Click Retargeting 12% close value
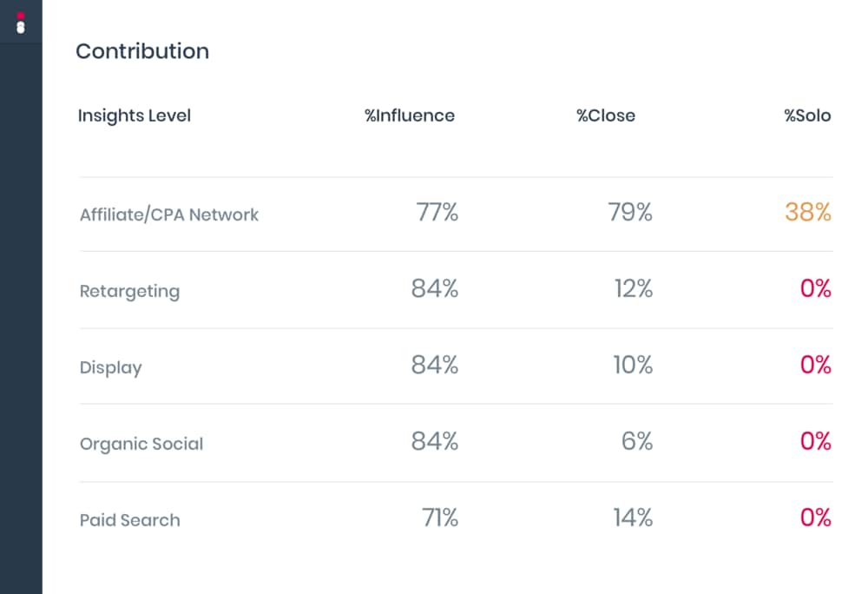Screen dimensions: 868x594 click(634, 288)
